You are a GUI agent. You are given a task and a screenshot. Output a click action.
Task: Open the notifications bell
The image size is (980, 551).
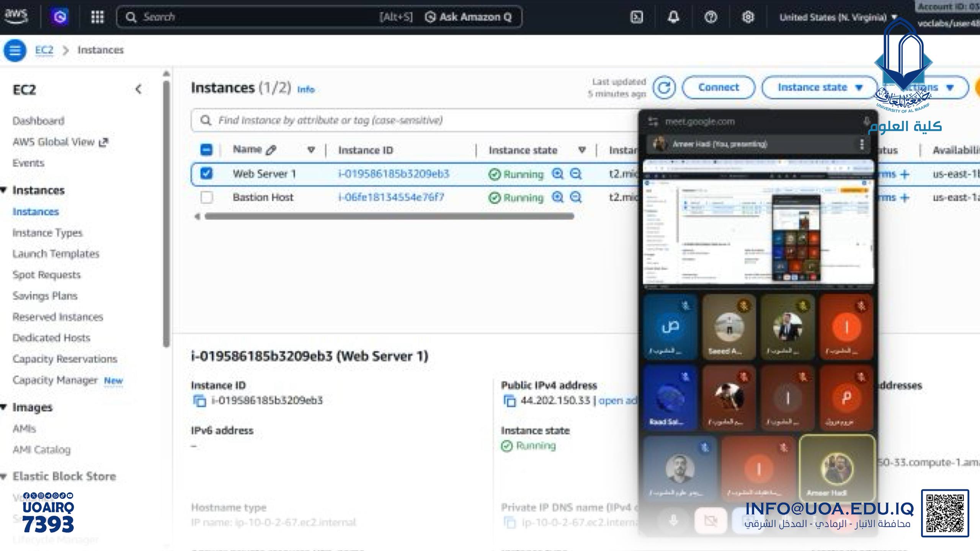pos(673,17)
